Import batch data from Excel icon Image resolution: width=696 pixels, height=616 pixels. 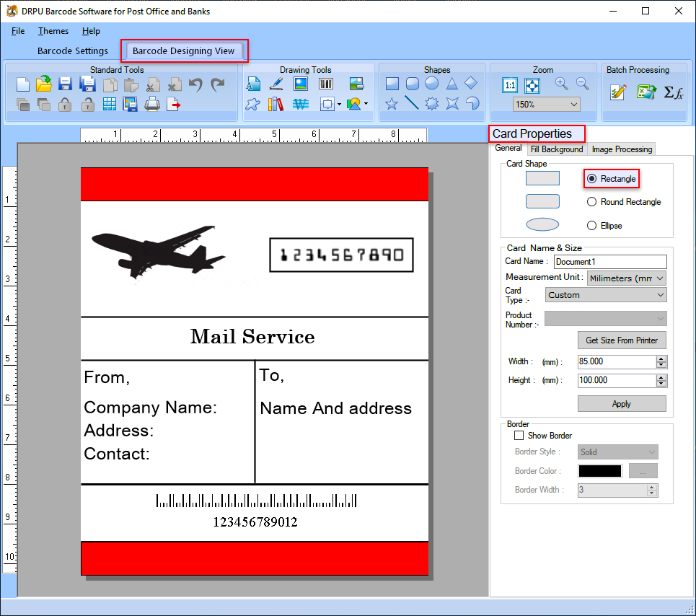pos(646,92)
